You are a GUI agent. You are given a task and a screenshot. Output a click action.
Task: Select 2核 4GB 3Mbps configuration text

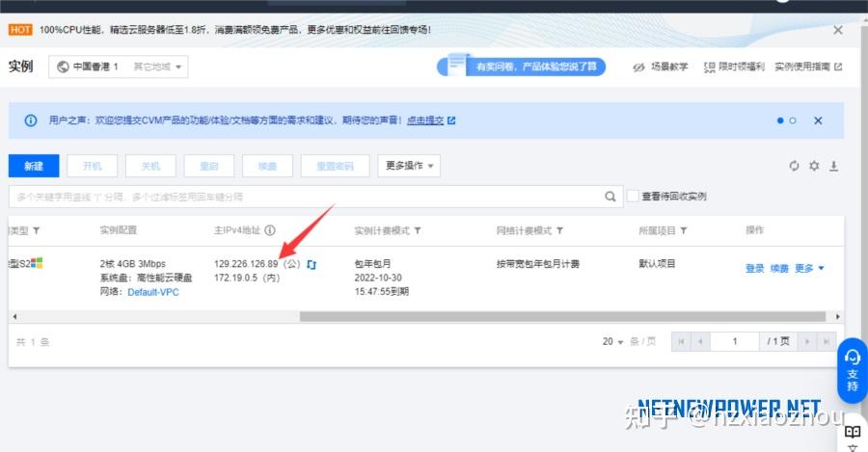(x=133, y=264)
